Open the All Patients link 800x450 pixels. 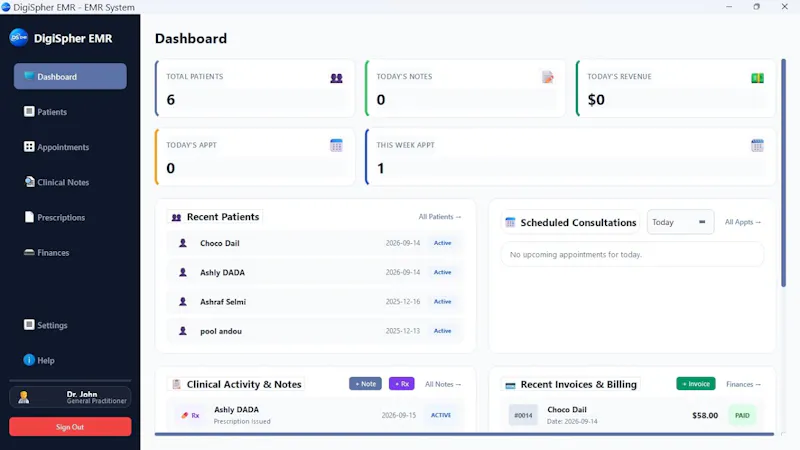(440, 217)
